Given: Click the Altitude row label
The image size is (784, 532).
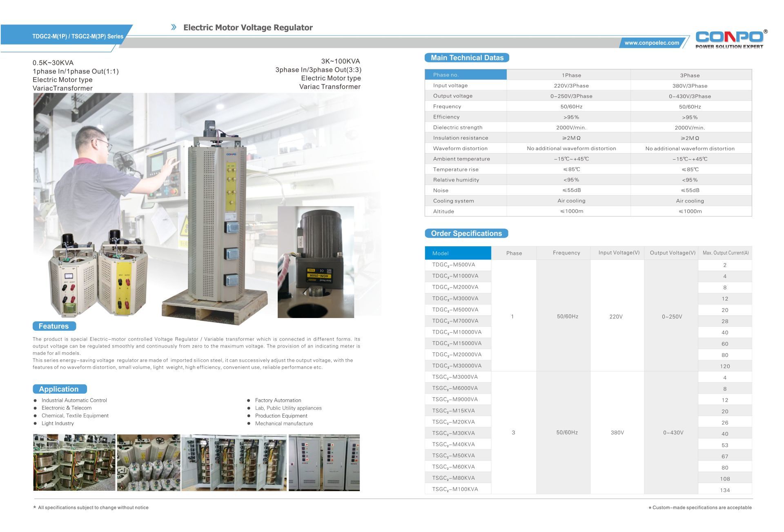Looking at the screenshot, I should 443,211.
